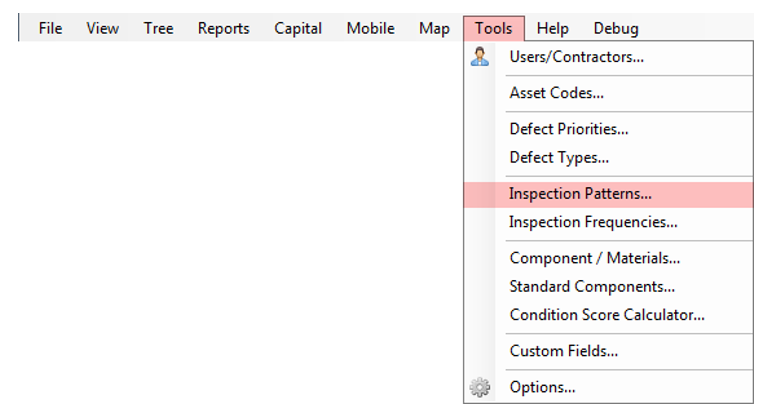Open the Mobile menu
The height and width of the screenshot is (414, 776).
tap(370, 28)
